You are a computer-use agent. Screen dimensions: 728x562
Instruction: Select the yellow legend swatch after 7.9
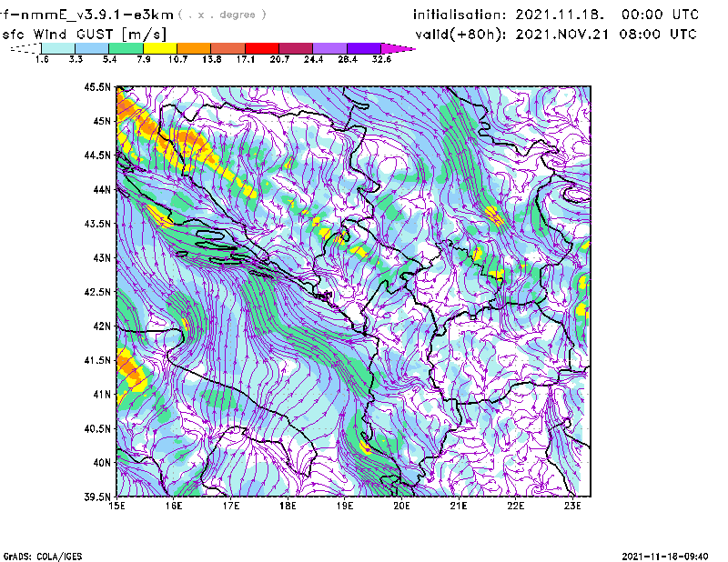pyautogui.click(x=160, y=48)
